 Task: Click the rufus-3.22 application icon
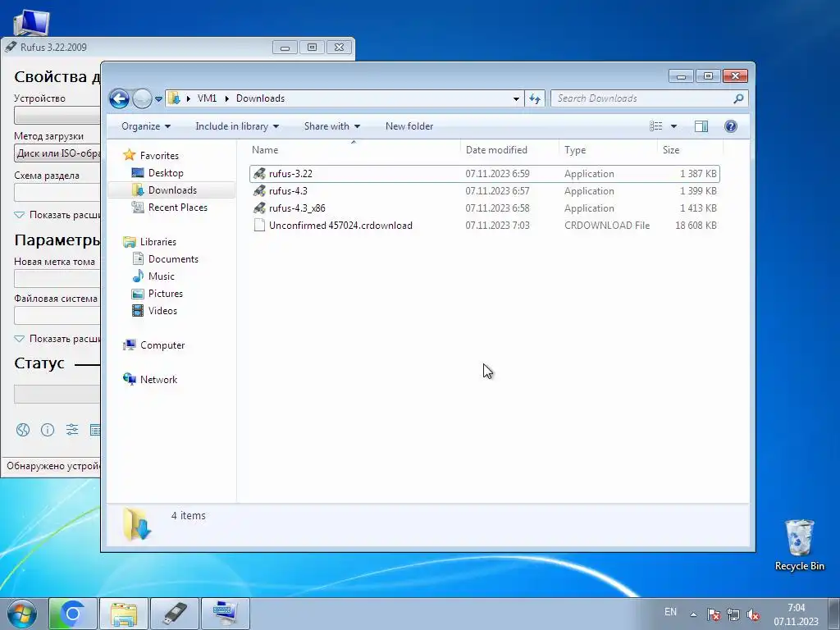259,174
